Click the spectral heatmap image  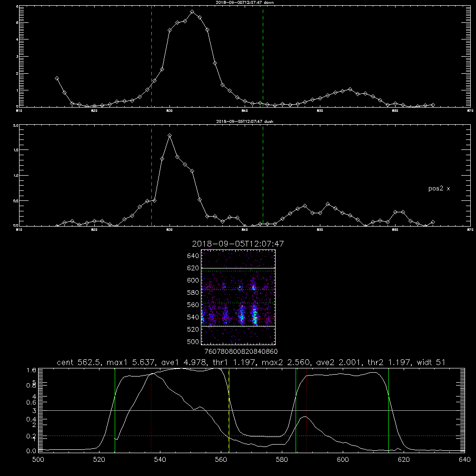pyautogui.click(x=238, y=297)
